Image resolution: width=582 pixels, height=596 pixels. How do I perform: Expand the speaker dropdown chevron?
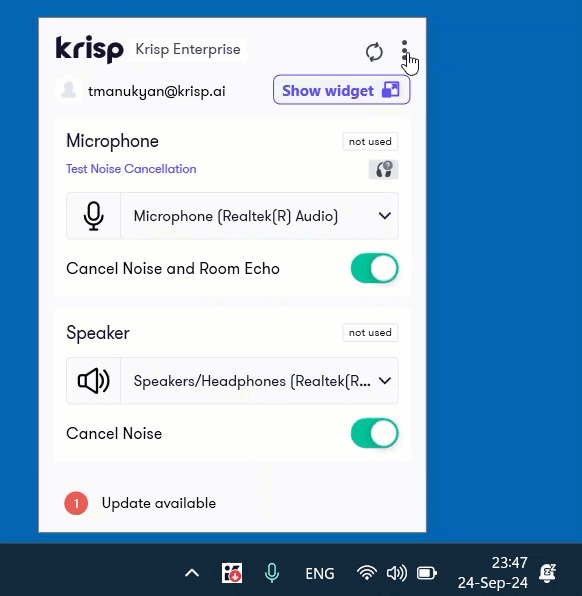[x=385, y=380]
